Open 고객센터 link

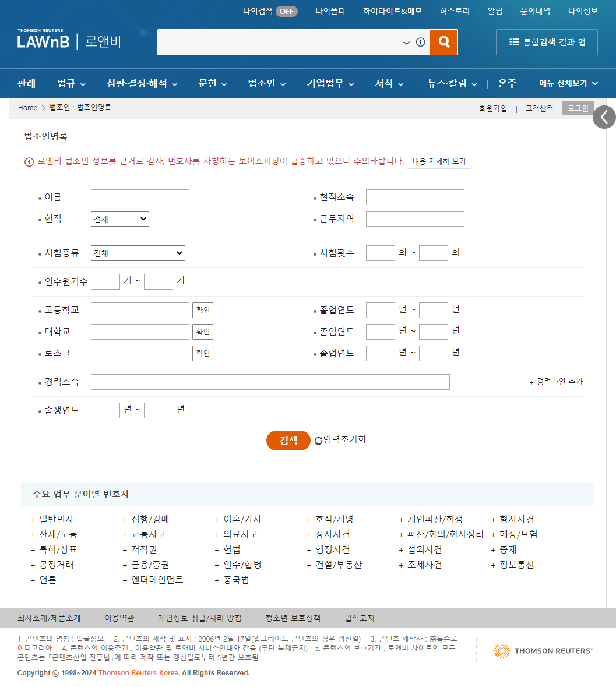[539, 108]
